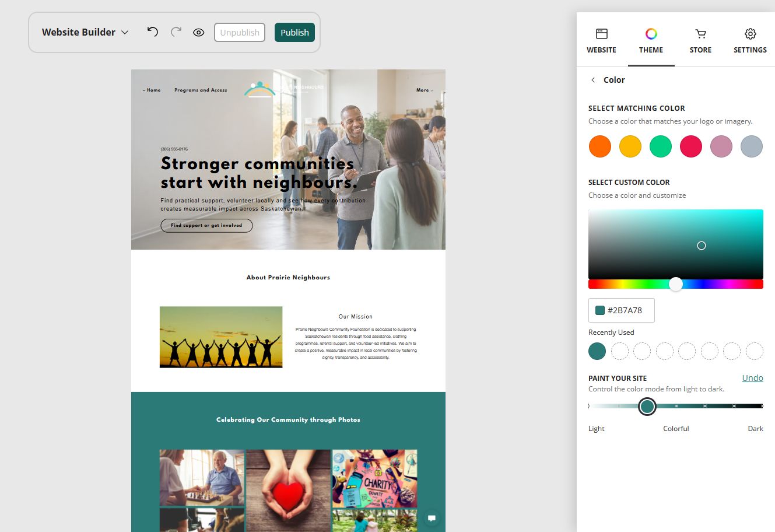Viewport: 775px width, 532px height.
Task: Click the redo arrow icon
Action: [176, 32]
